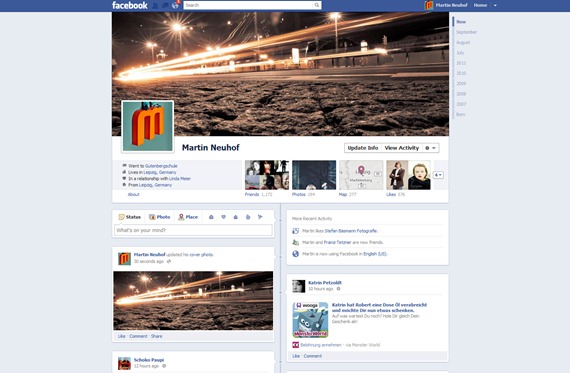This screenshot has height=373, width=570.
Task: Comment on the cover photo post
Action: tap(138, 336)
